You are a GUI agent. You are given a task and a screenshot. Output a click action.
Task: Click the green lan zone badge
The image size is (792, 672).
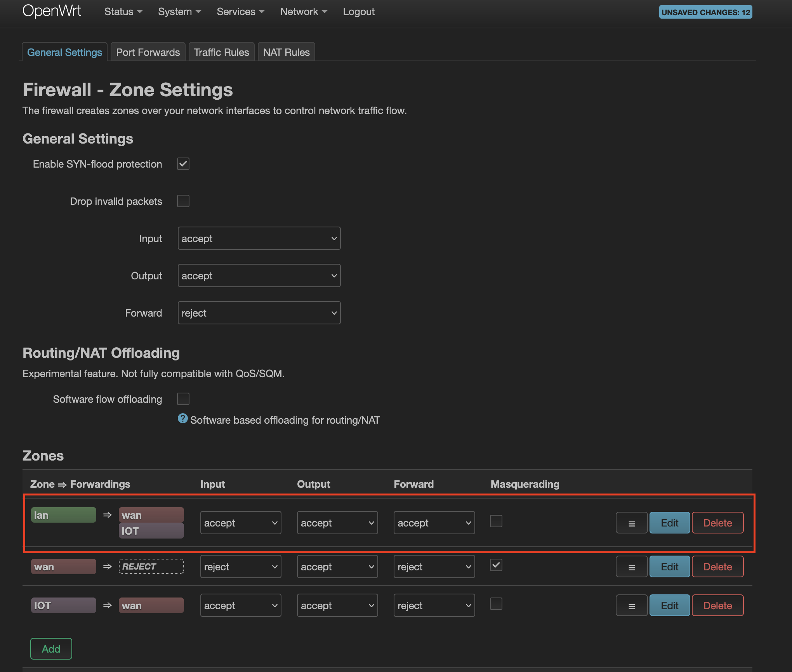tap(63, 515)
